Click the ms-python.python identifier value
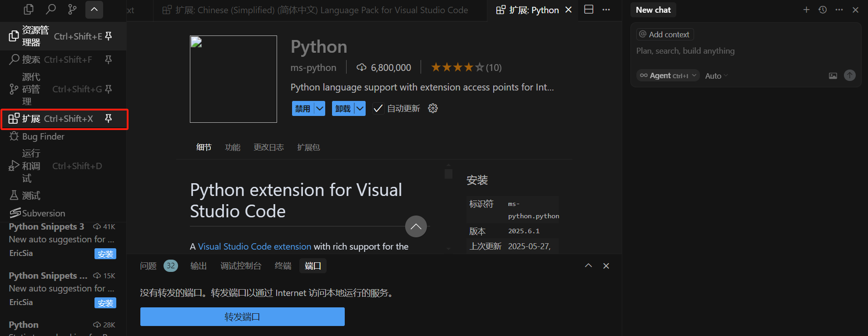Screen dimensions: 868x336 (x=533, y=210)
